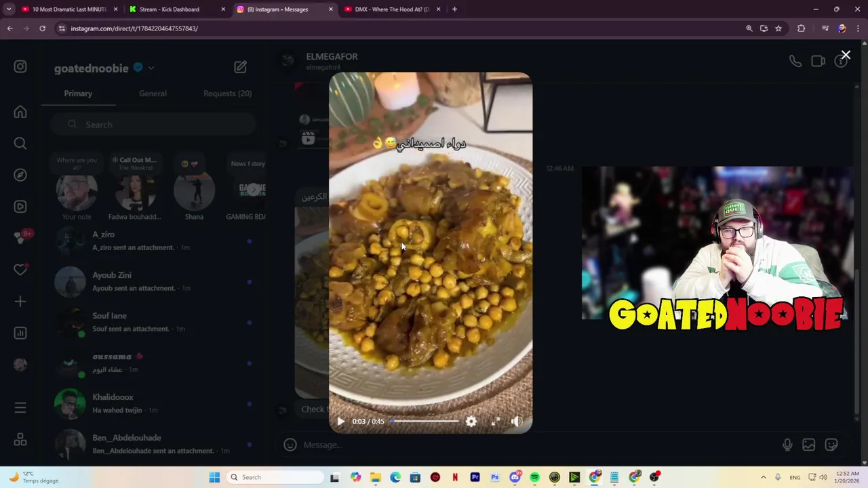Click the messages Search field
868x488 pixels.
click(x=153, y=125)
